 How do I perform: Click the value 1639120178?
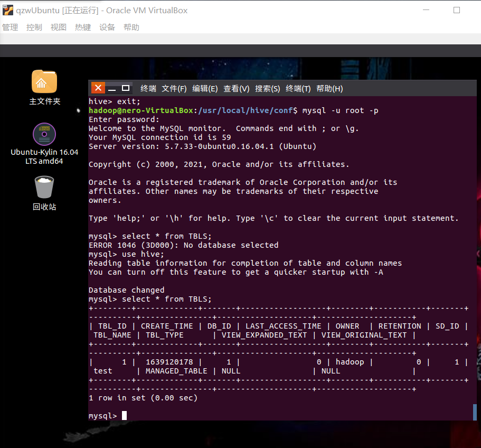pos(169,362)
